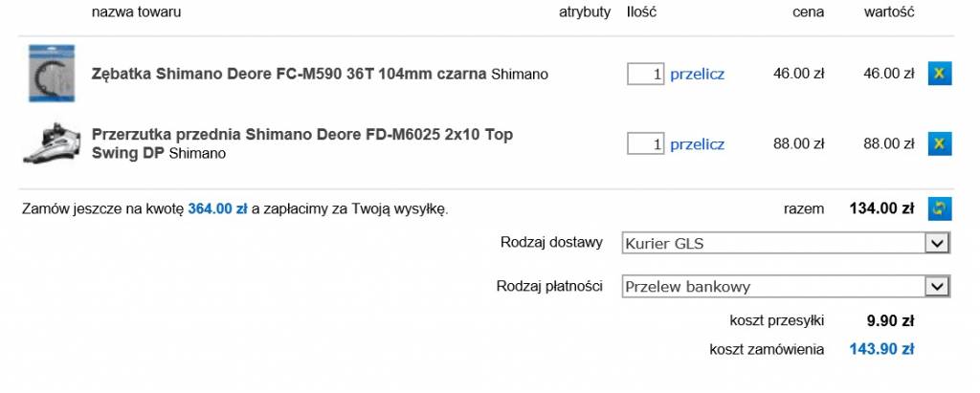Image resolution: width=980 pixels, height=393 pixels.
Task: Remove the Przerzutka przednia item with X icon
Action: [x=940, y=143]
